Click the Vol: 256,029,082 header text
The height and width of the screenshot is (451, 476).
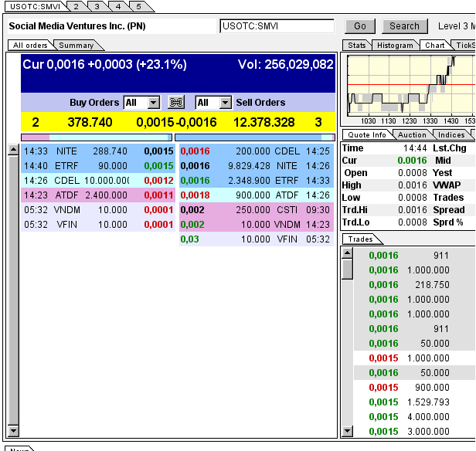[286, 64]
